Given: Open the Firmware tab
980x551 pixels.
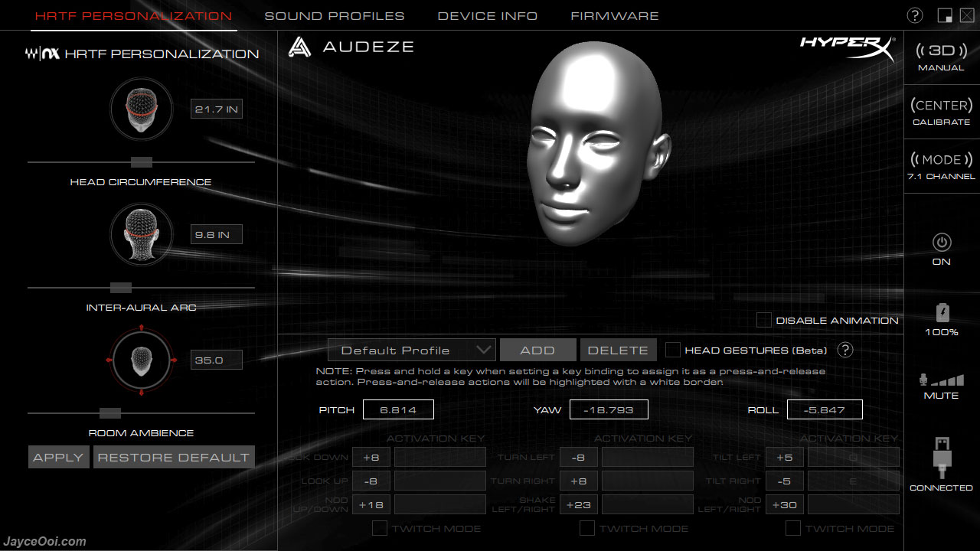Looking at the screenshot, I should (x=615, y=15).
